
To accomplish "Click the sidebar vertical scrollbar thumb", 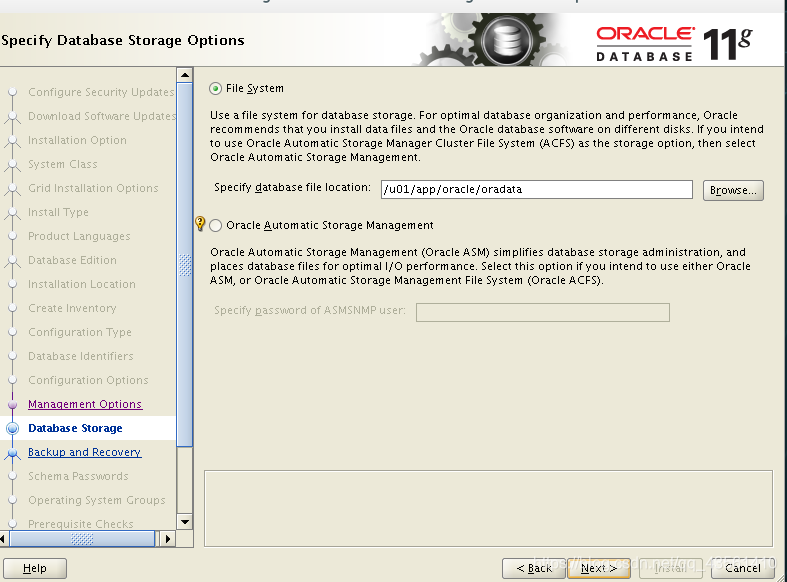I will (x=185, y=264).
